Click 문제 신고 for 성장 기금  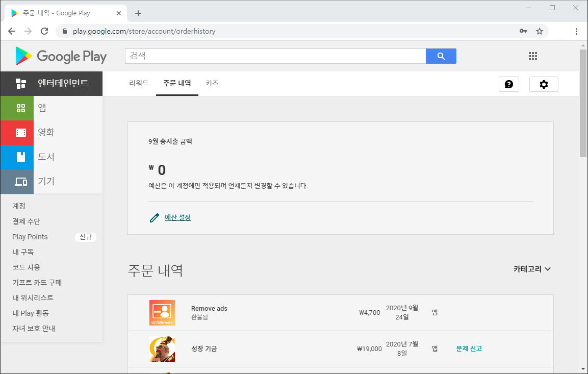pos(469,349)
